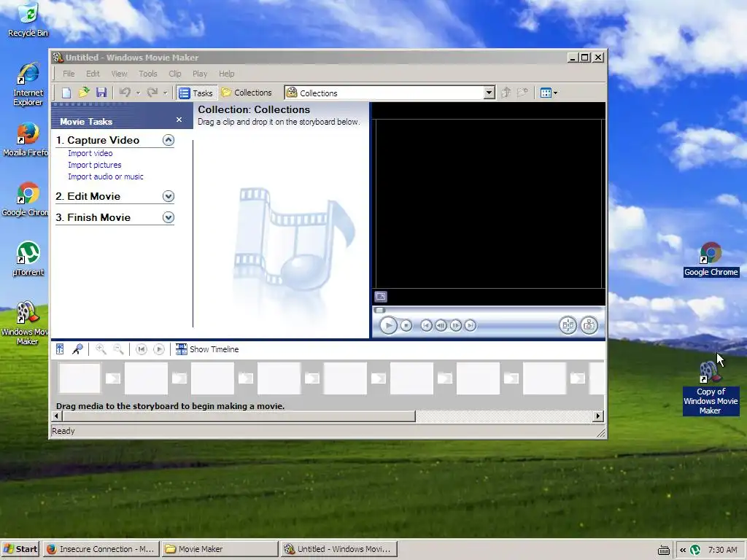Open the View menu

coord(119,74)
